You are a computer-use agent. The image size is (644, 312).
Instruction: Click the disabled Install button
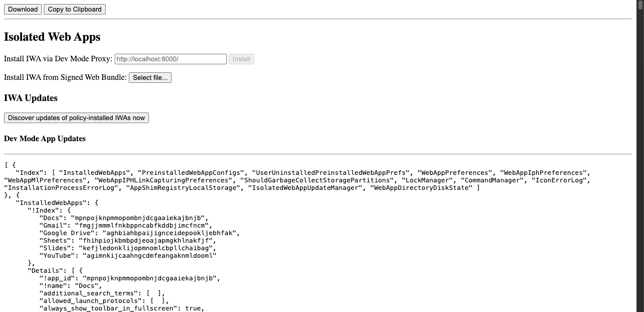(x=241, y=59)
